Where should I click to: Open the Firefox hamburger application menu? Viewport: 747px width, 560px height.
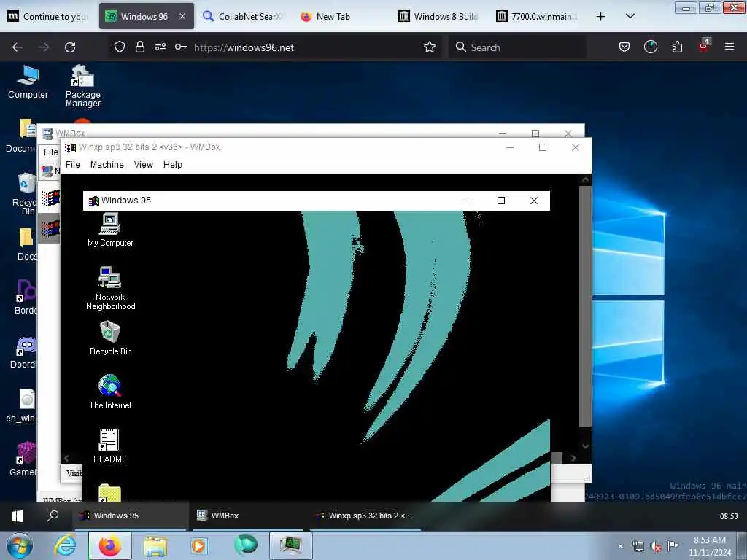(729, 47)
